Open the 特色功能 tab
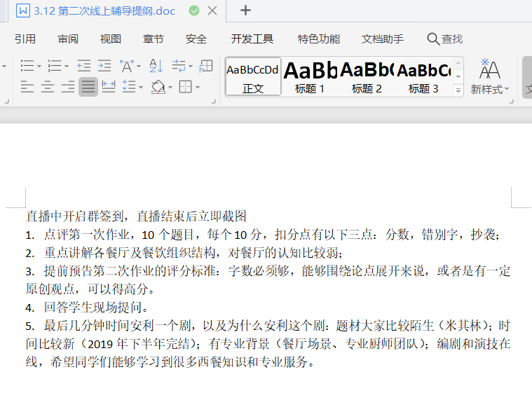The height and width of the screenshot is (407, 532). [x=319, y=39]
